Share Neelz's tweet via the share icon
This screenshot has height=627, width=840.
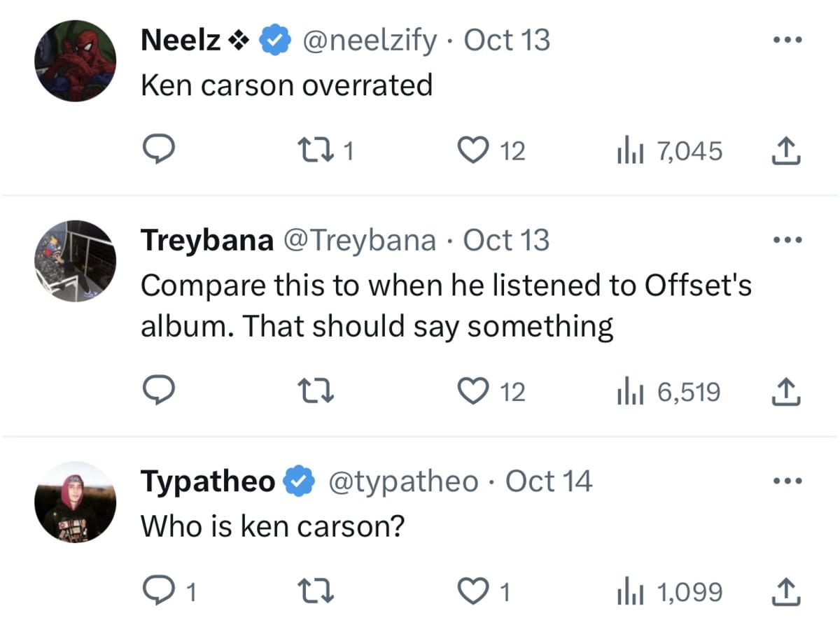785,149
